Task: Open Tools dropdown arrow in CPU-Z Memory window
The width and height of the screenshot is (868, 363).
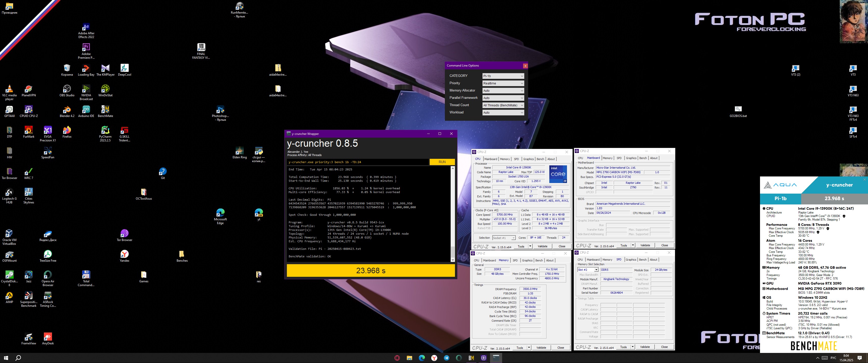Action: [x=529, y=348]
